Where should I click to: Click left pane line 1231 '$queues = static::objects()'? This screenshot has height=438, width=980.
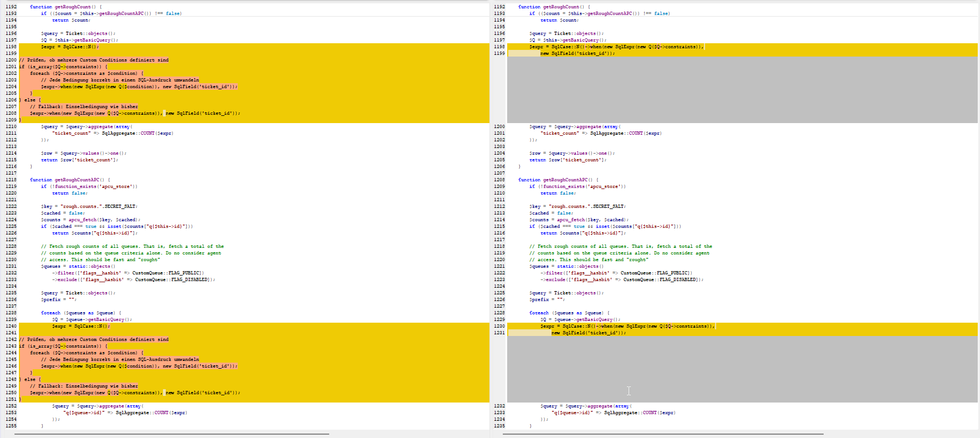pos(78,266)
